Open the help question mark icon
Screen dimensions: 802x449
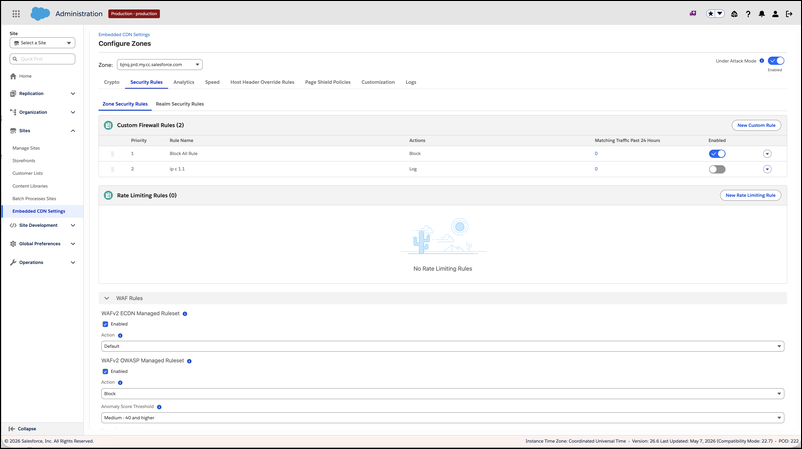tap(748, 14)
